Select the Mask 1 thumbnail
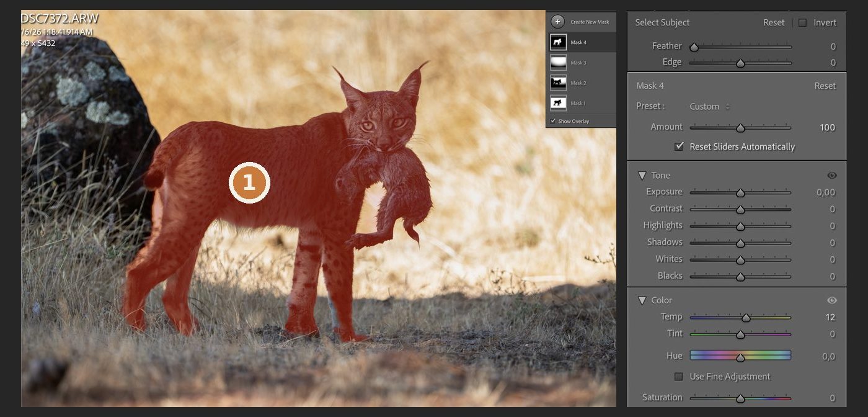Screen dimensions: 868x417 coord(558,103)
